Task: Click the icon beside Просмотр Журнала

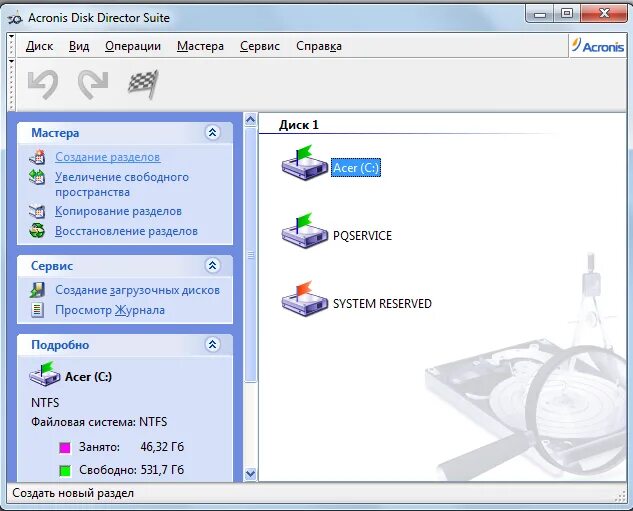Action: pyautogui.click(x=37, y=310)
